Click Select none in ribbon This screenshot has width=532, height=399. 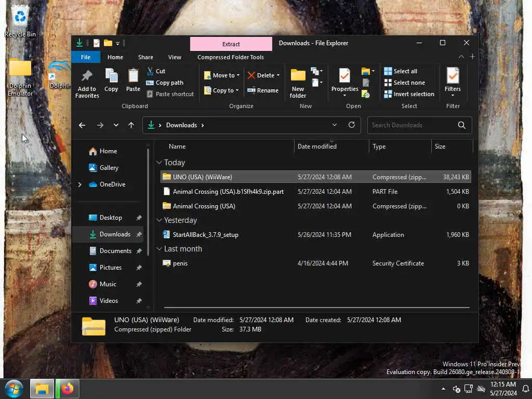point(404,83)
